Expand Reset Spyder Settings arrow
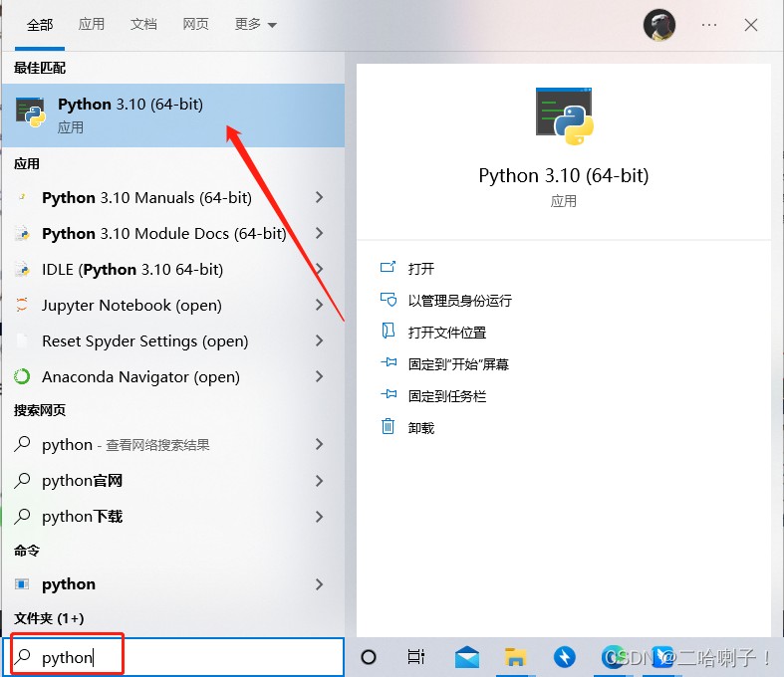The height and width of the screenshot is (677, 784). click(320, 340)
